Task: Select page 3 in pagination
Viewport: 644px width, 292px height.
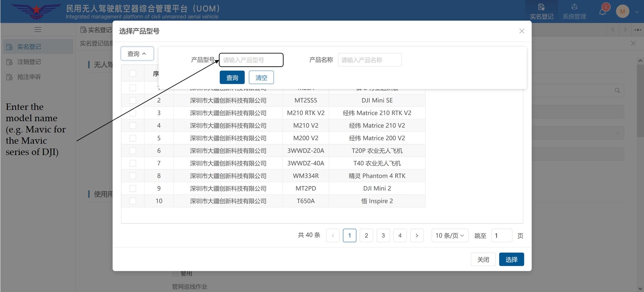Action: coord(383,236)
